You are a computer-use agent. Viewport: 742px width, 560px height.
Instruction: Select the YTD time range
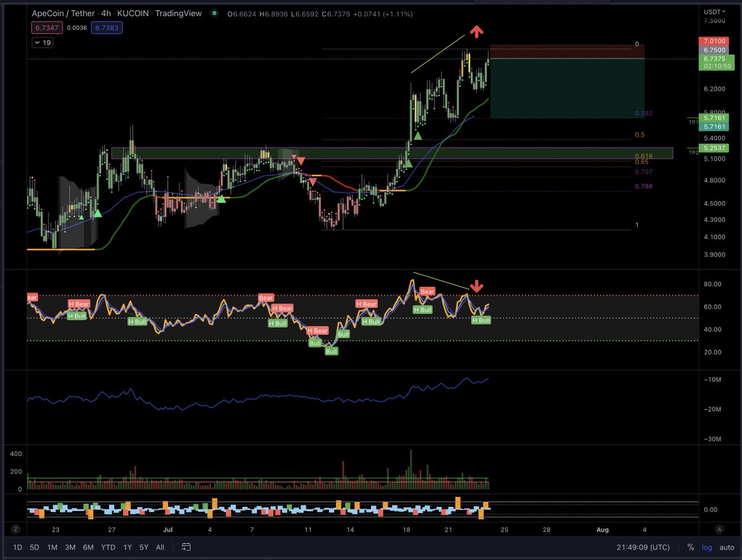(x=108, y=547)
